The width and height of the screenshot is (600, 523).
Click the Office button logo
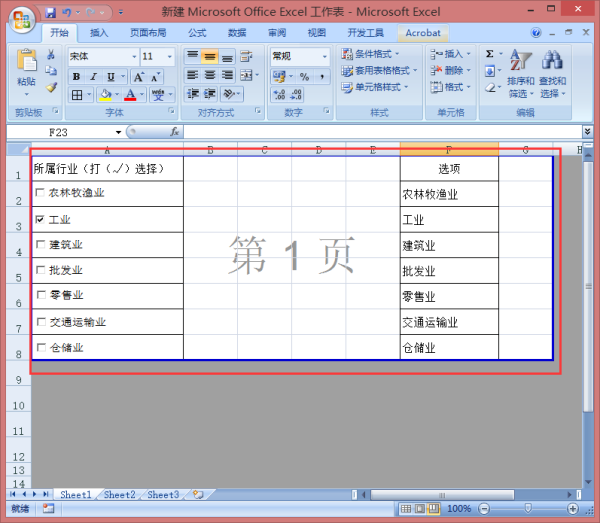tap(21, 20)
